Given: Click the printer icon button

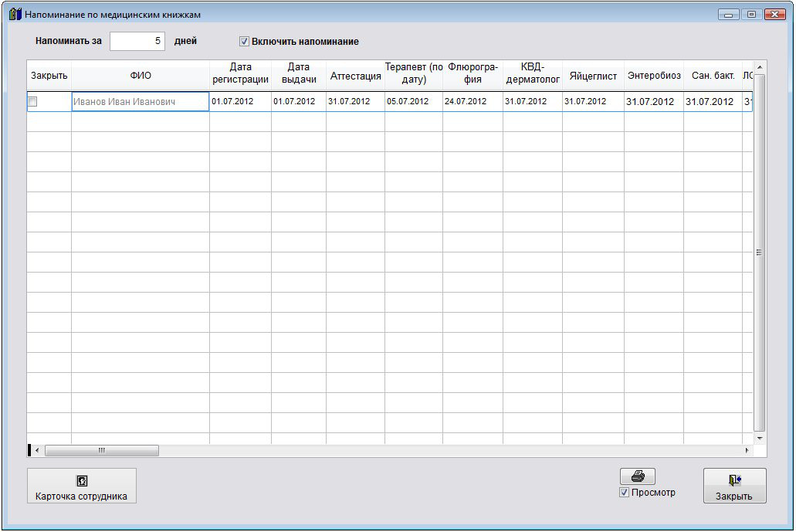Looking at the screenshot, I should [x=637, y=476].
